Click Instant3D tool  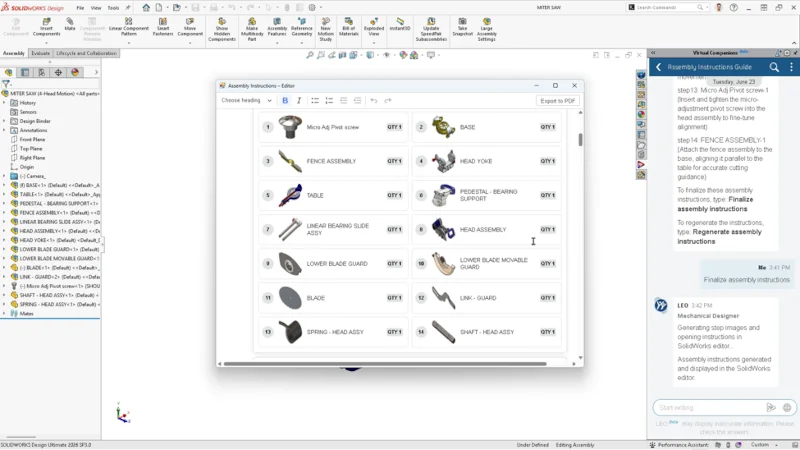(x=400, y=24)
